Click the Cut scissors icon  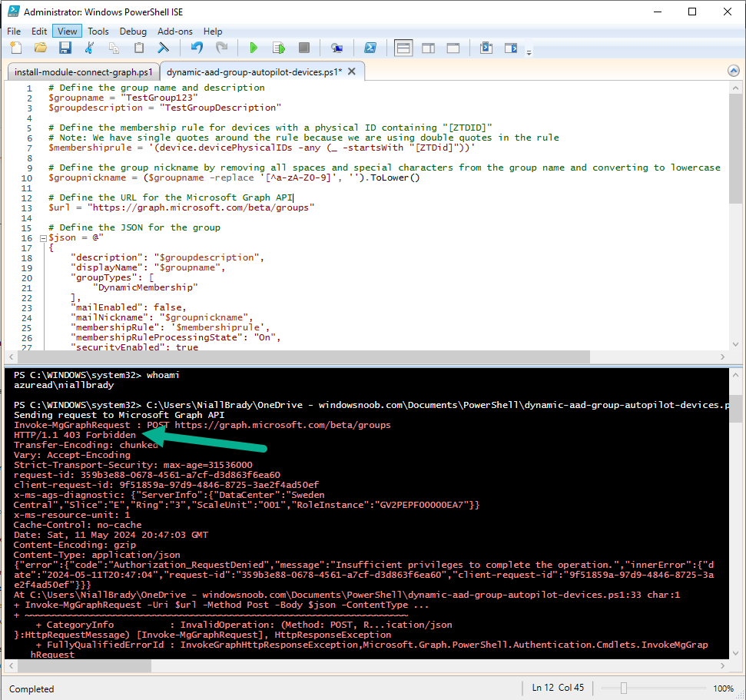(89, 48)
